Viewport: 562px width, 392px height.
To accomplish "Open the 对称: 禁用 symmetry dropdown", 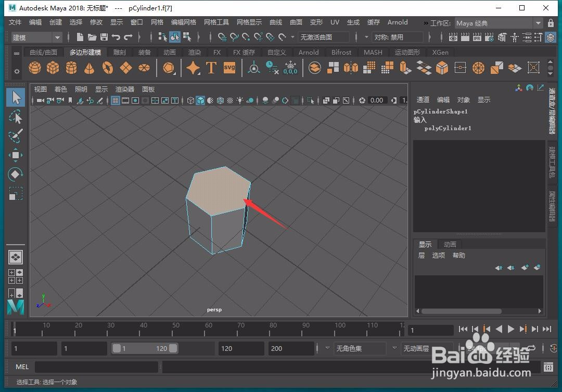I will point(397,37).
